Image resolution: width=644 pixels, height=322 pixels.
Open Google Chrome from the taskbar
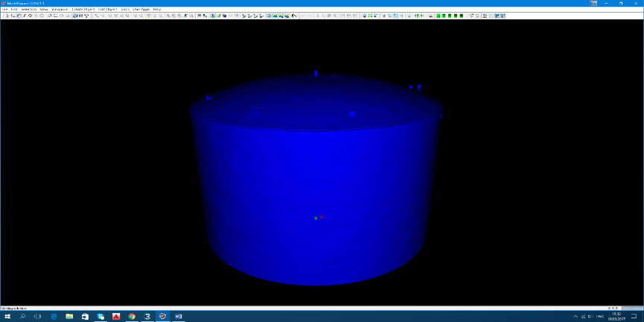(132, 316)
